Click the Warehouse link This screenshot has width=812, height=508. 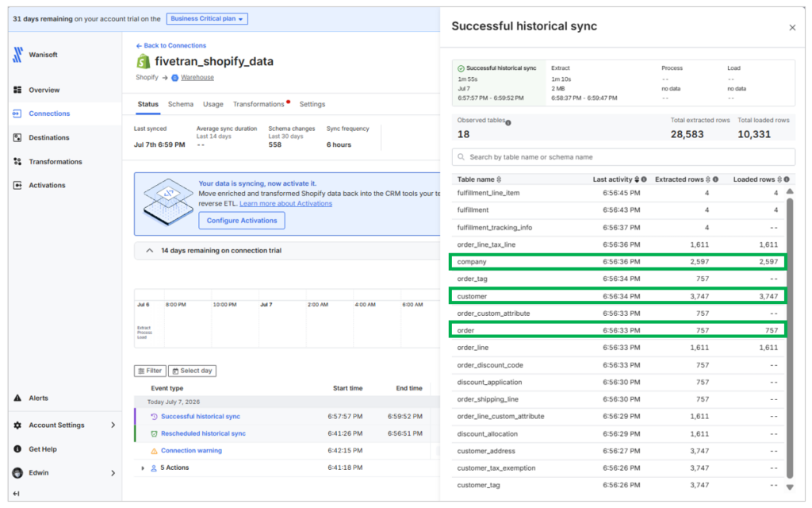coord(197,78)
